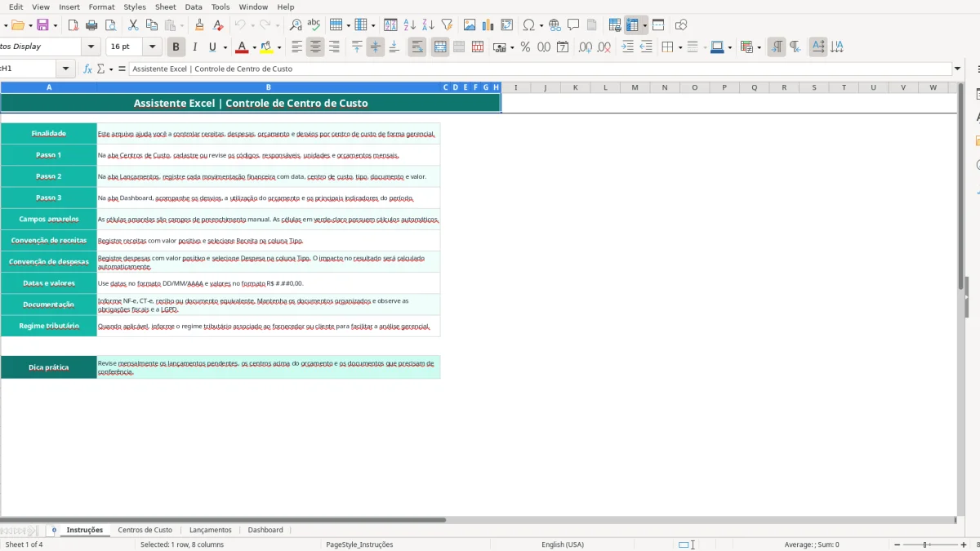Image resolution: width=980 pixels, height=551 pixels.
Task: Click Delete Decimal Place icon
Action: pyautogui.click(x=604, y=47)
